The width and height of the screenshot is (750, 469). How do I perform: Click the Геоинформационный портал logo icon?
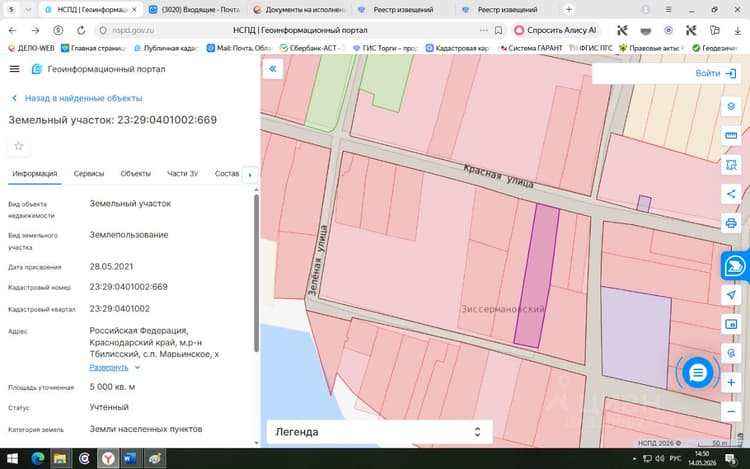click(37, 69)
